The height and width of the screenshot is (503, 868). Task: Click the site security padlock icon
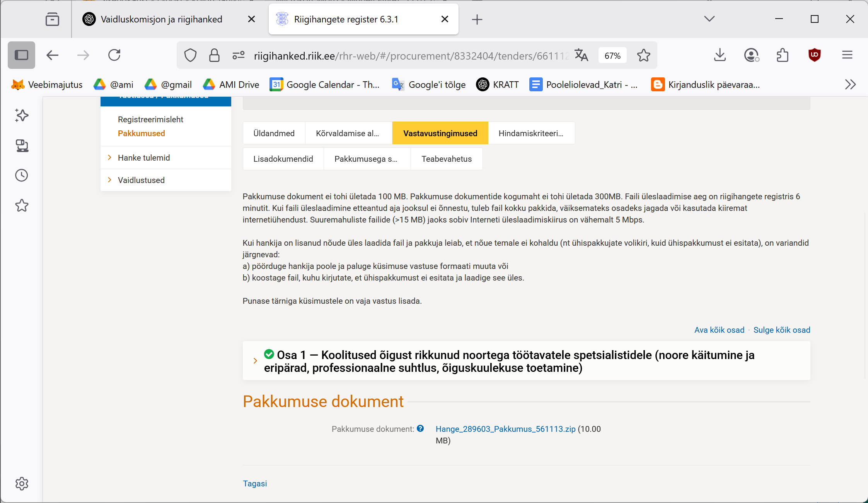(x=214, y=55)
